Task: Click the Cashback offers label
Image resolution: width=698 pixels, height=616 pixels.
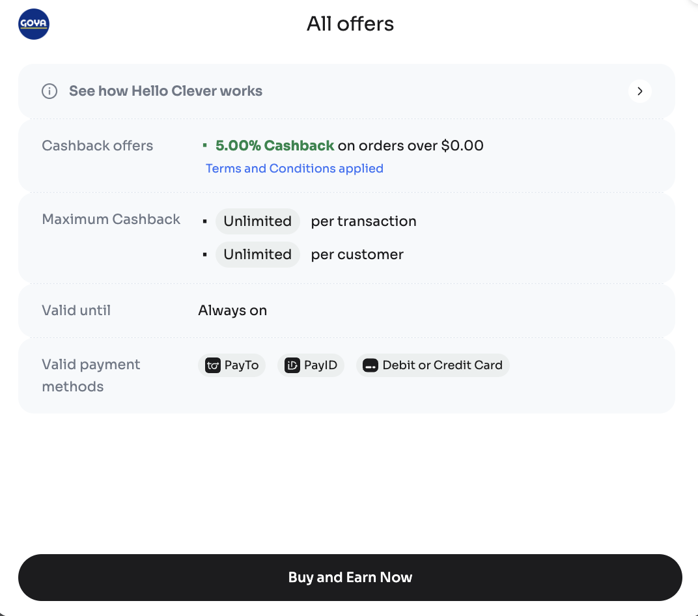Action: point(98,146)
